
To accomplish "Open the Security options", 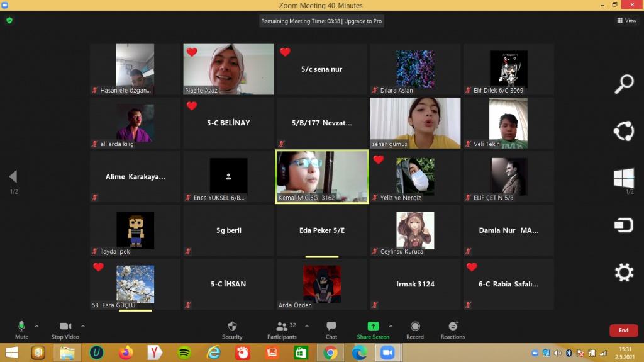I will click(232, 329).
